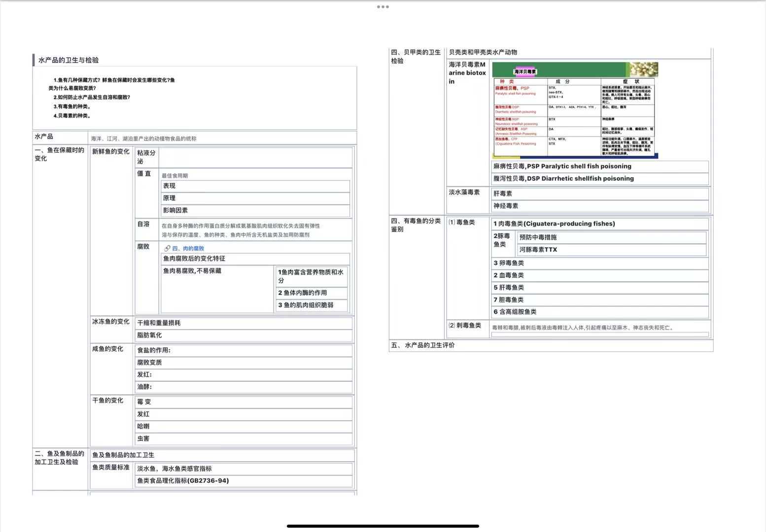
Task: Select the 水产品的卫生与检验 title heading
Action: coord(69,60)
